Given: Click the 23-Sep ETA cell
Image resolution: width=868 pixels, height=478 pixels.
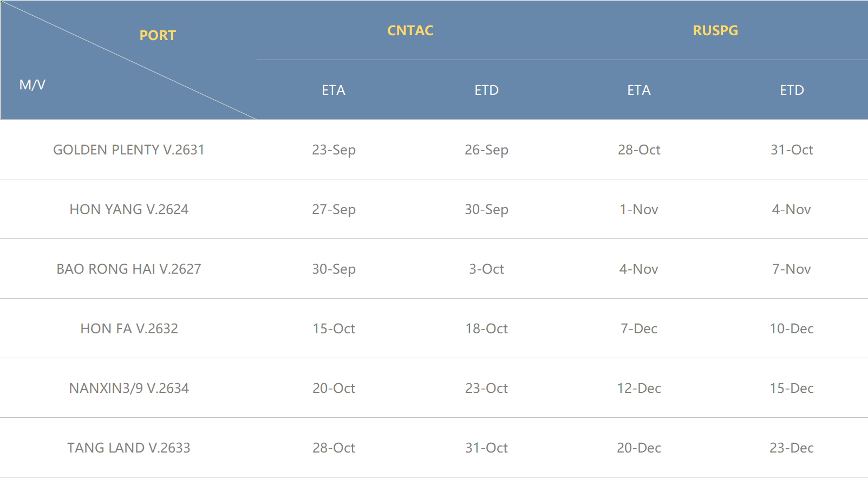Looking at the screenshot, I should coord(334,150).
